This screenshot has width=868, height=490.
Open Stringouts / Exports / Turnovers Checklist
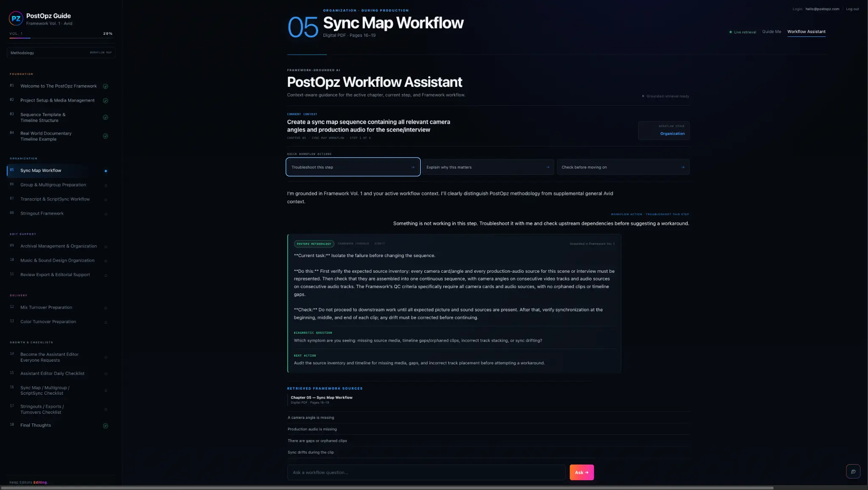(x=42, y=410)
